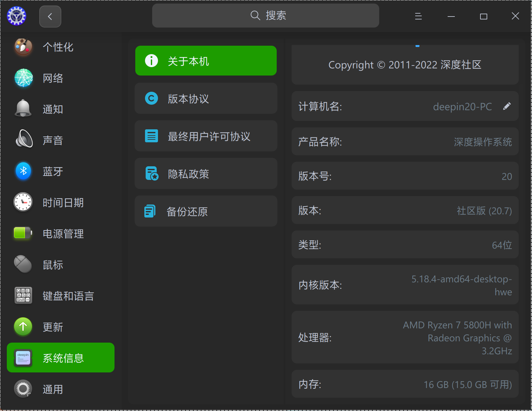Viewport: 532px width, 411px height.
Task: Go back using the back arrow button
Action: tap(50, 17)
